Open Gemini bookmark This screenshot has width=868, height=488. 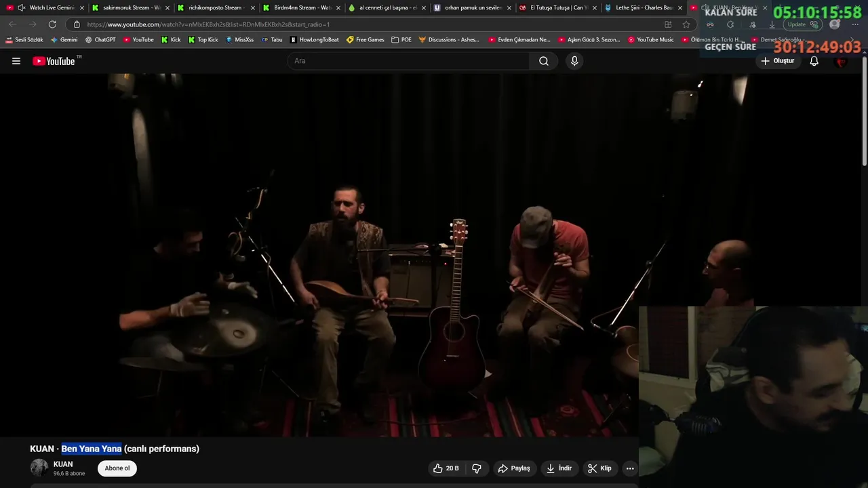pyautogui.click(x=64, y=40)
